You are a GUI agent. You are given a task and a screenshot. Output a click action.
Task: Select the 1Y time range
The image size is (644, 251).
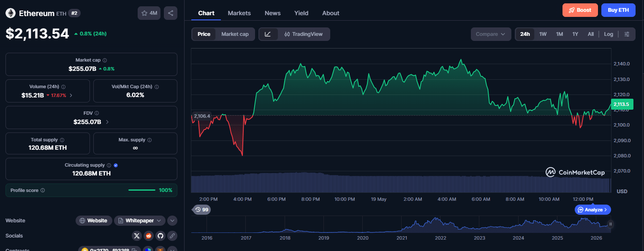coord(575,34)
